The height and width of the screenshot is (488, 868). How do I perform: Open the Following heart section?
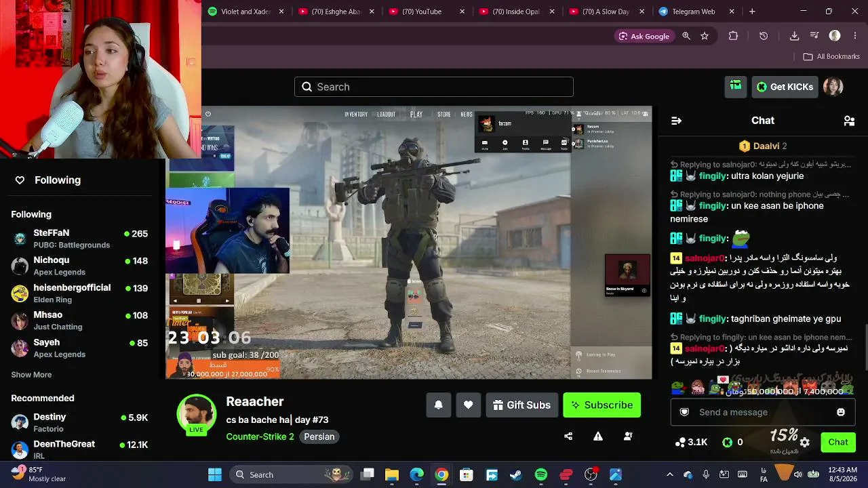(x=47, y=180)
